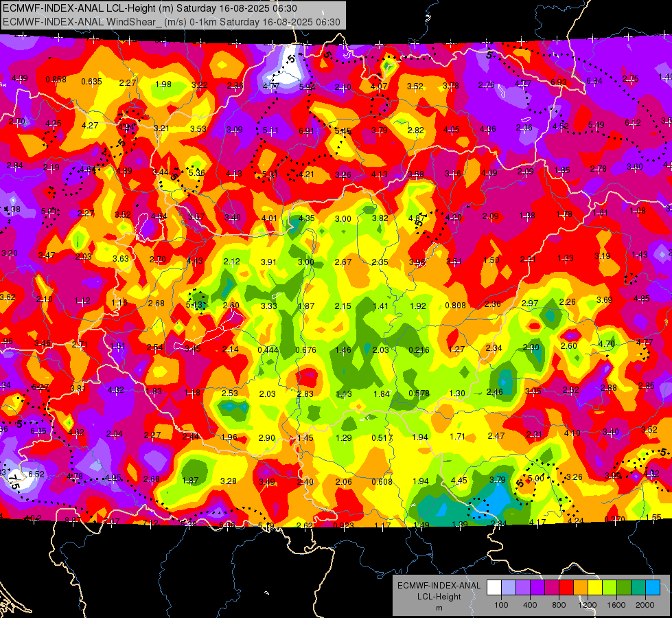
Task: Click the wind shear value 5.94
Action: (x=308, y=87)
